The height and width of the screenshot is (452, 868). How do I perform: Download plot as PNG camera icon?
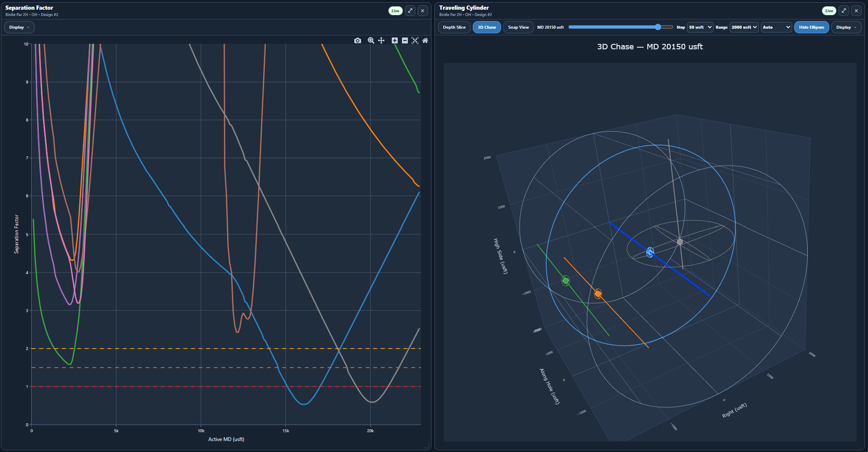tap(358, 40)
